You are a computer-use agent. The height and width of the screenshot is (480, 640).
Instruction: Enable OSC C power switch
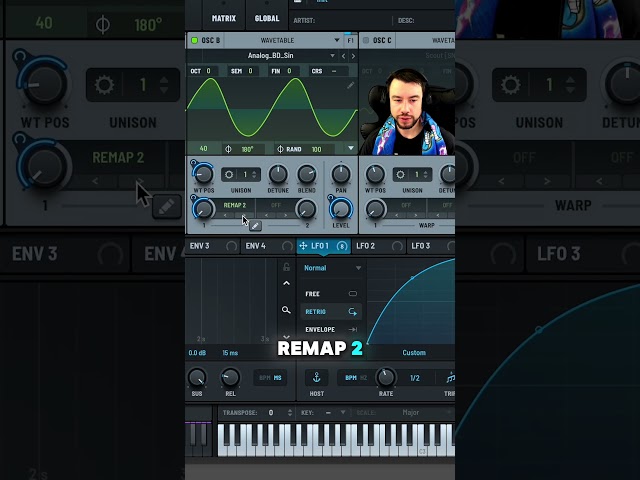point(366,40)
